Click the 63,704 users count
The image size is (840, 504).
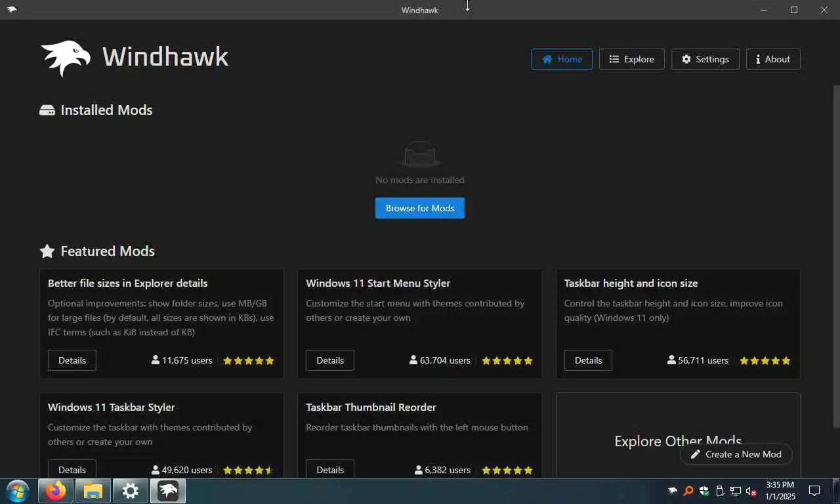point(440,360)
